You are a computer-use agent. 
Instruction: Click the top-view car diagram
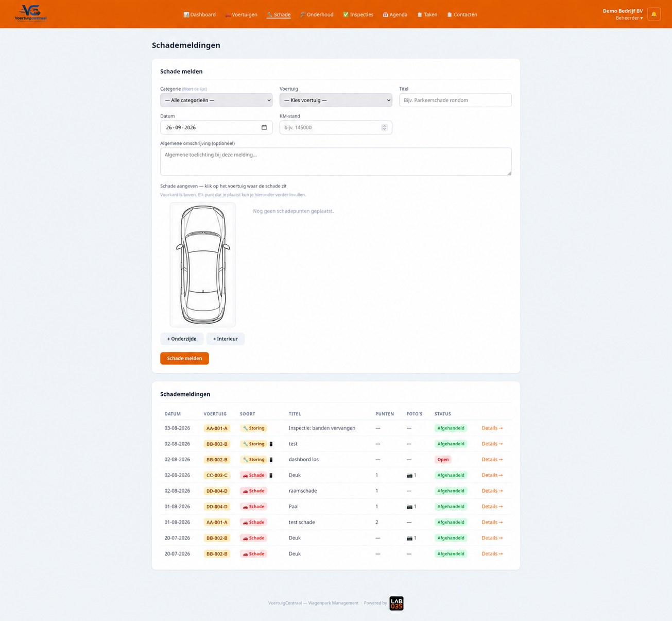[203, 264]
